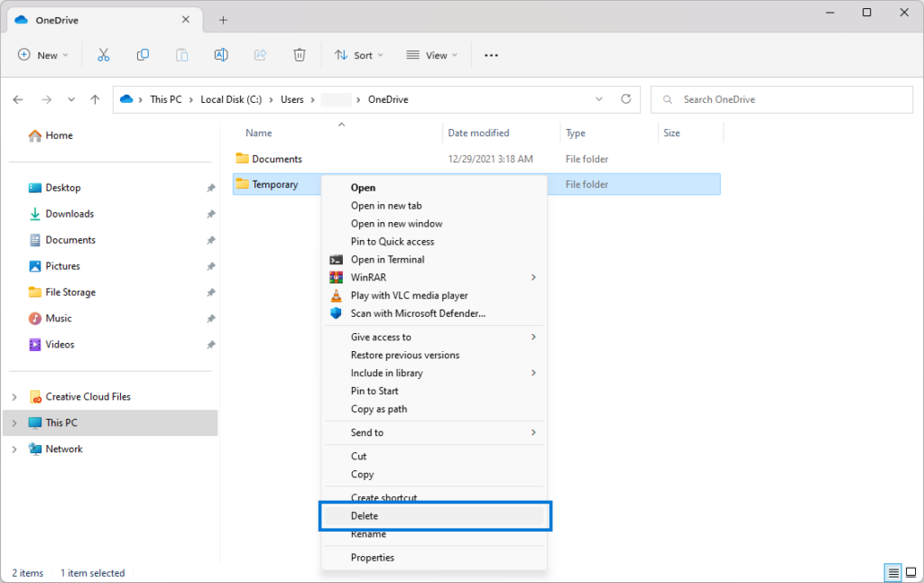Unpin Videos using its pin icon
Image resolution: width=924 pixels, height=583 pixels.
pos(210,345)
